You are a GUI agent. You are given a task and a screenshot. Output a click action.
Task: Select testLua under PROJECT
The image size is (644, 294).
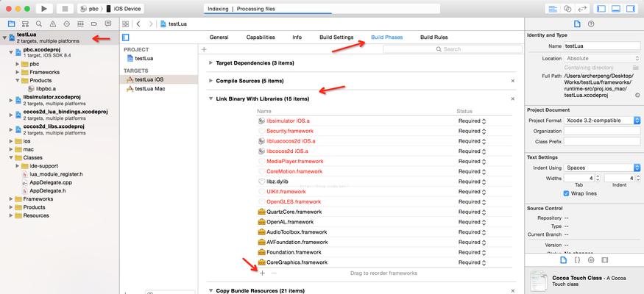[160, 59]
